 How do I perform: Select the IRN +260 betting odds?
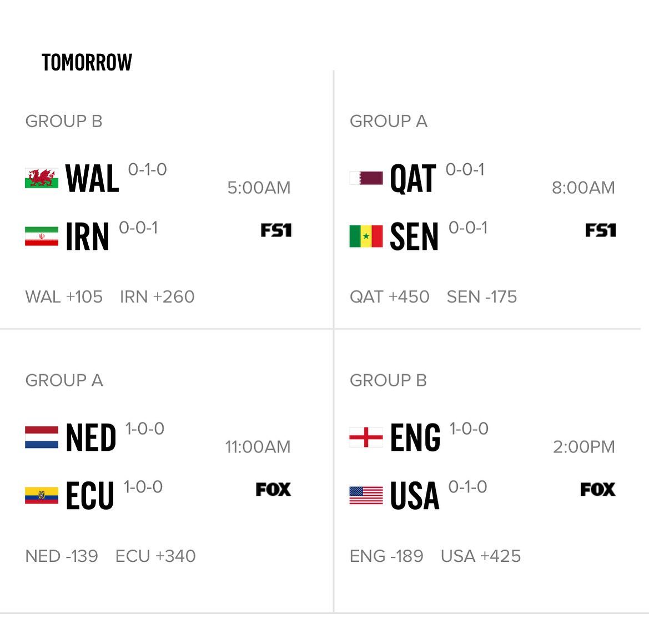tap(157, 297)
